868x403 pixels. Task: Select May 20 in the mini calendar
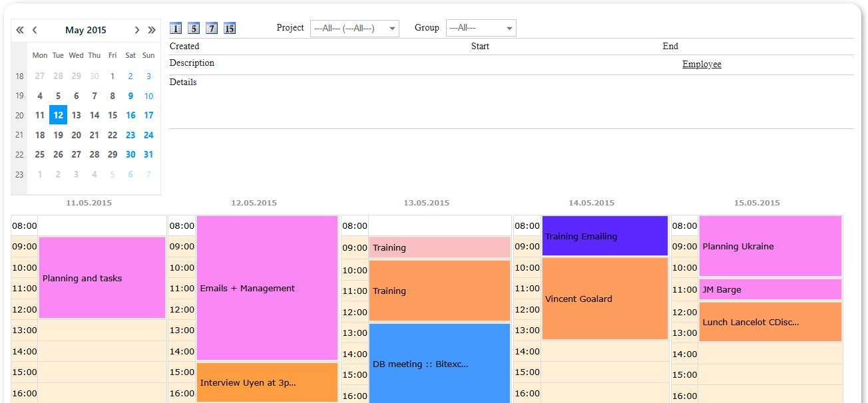click(77, 135)
